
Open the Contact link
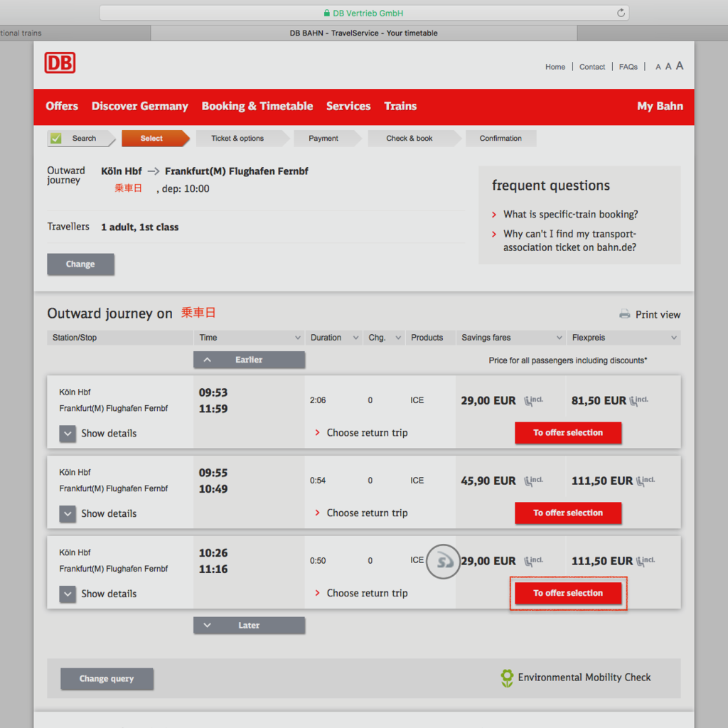pyautogui.click(x=592, y=67)
